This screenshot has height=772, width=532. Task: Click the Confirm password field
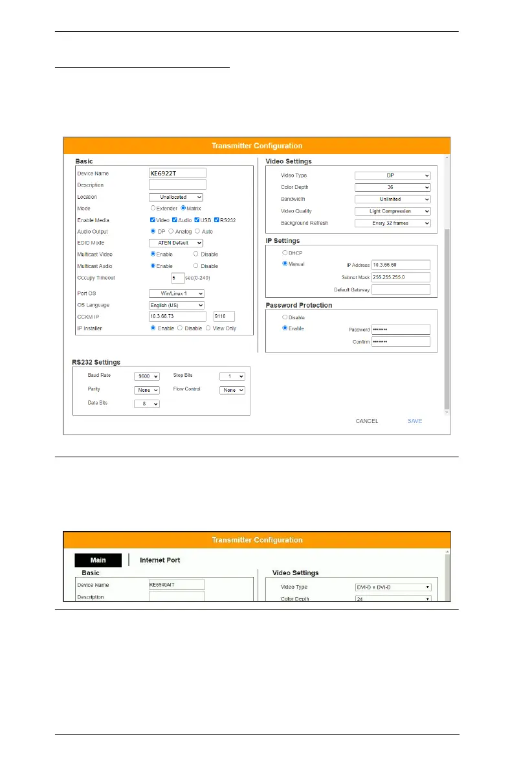pos(401,342)
